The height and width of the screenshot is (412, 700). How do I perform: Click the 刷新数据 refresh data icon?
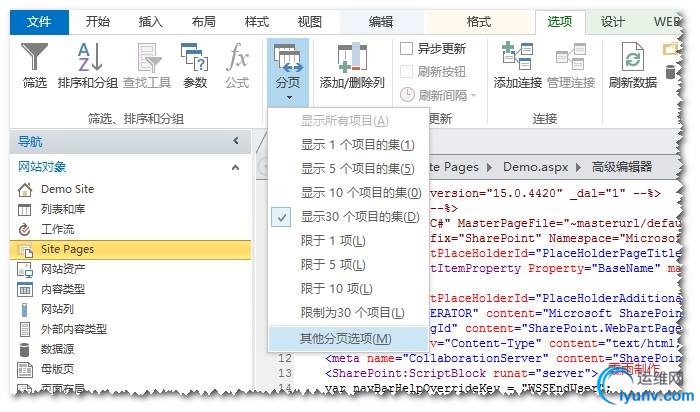(633, 57)
